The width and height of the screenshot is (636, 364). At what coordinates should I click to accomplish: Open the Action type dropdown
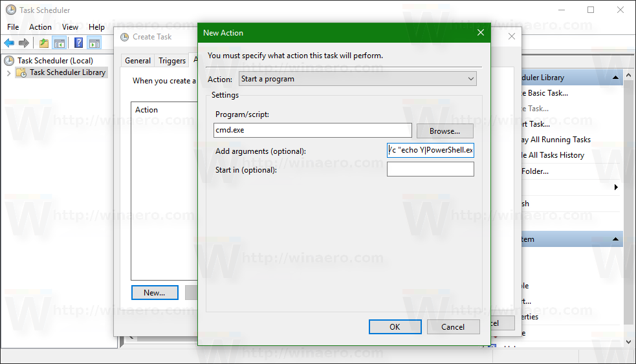click(471, 79)
